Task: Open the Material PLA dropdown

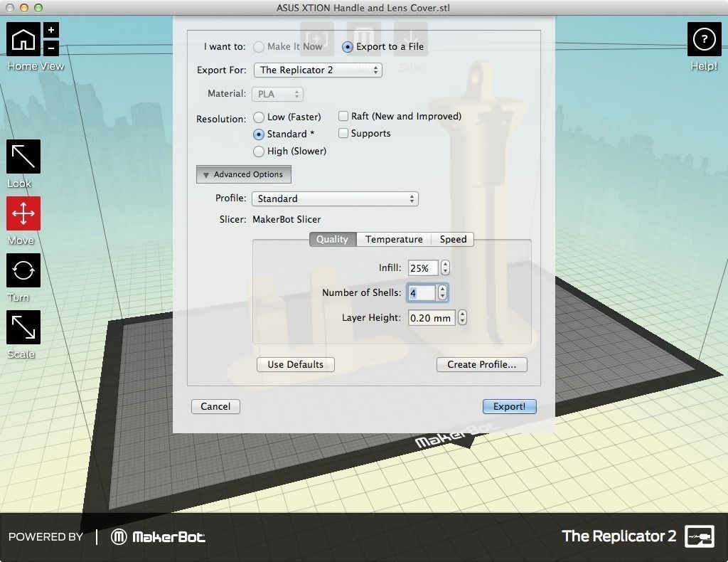Action: [278, 95]
